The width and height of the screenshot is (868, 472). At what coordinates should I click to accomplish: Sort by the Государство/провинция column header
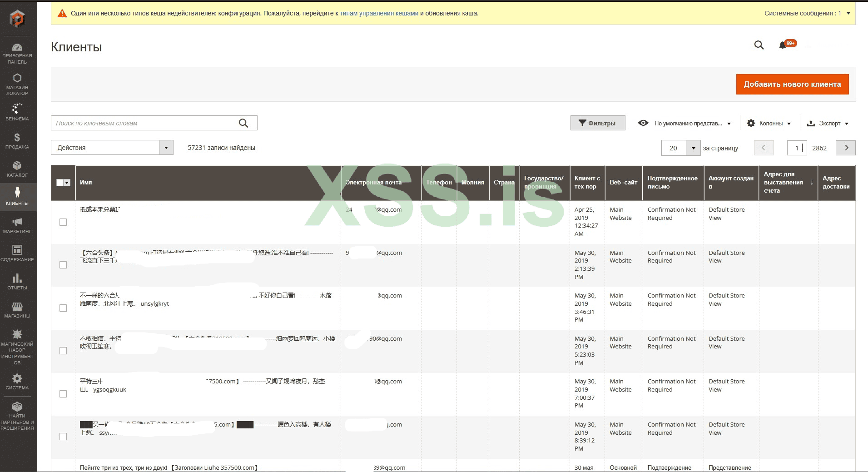pos(544,183)
